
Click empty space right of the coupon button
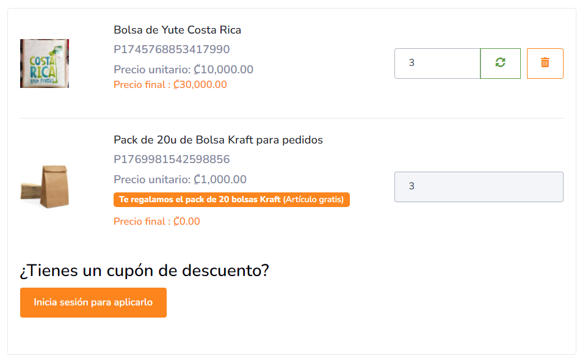[366, 303]
